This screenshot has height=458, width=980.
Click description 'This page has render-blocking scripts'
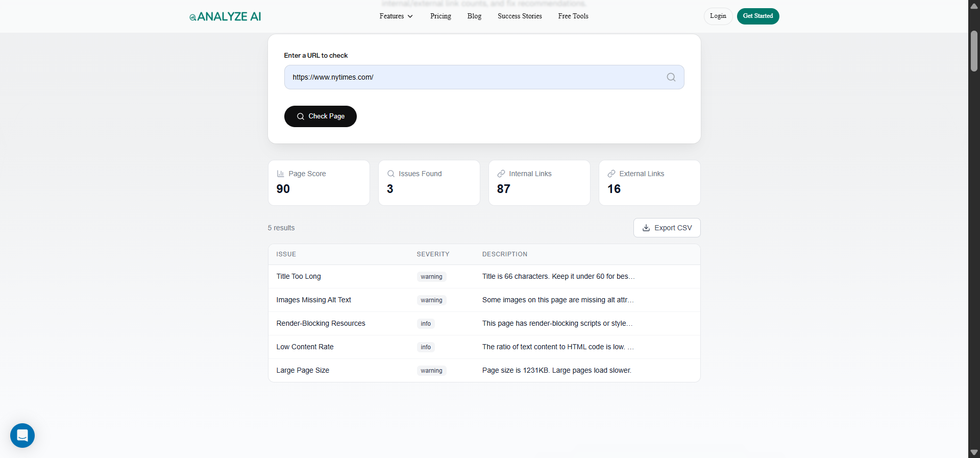point(557,323)
